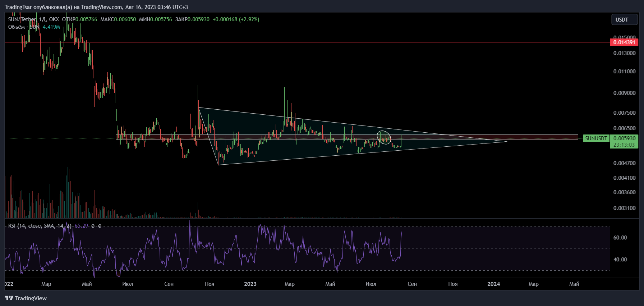The width and height of the screenshot is (644, 306).
Task: Click the 0.013000 price axis value
Action: pyautogui.click(x=624, y=53)
